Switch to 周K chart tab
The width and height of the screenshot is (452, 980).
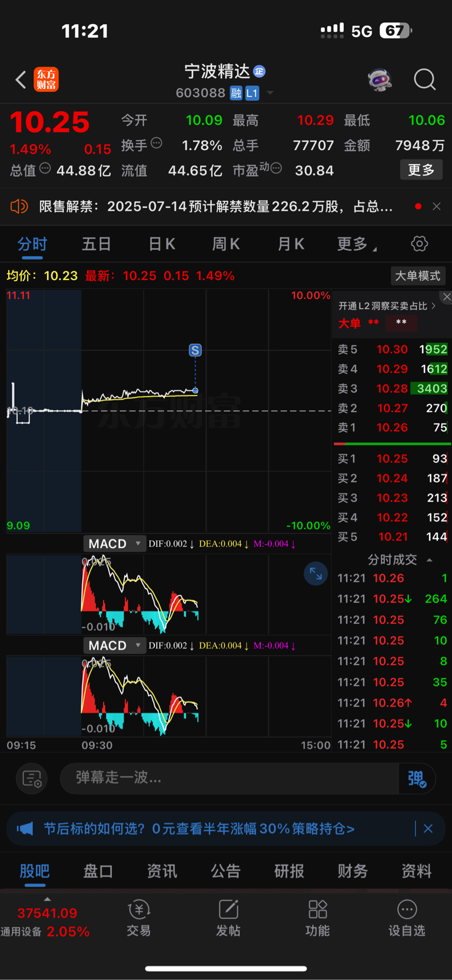tap(226, 244)
